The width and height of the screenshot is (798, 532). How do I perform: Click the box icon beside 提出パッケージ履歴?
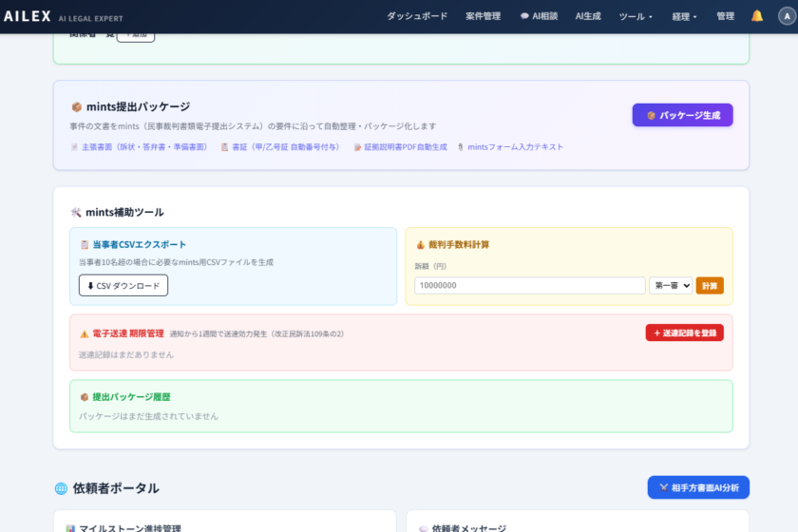coord(85,396)
